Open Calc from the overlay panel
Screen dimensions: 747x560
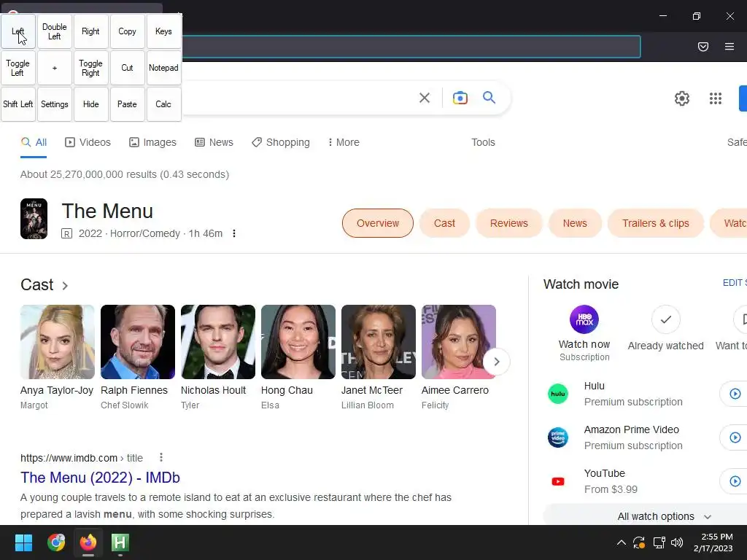coord(163,104)
